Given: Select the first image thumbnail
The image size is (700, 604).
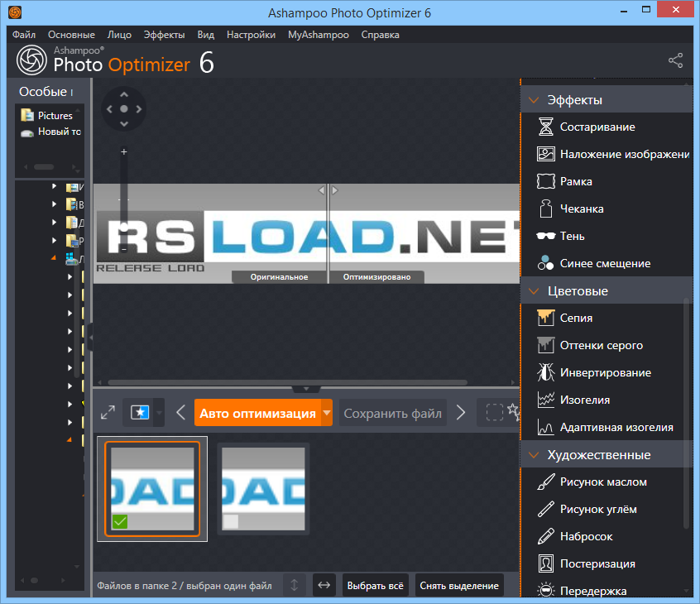Looking at the screenshot, I should point(152,489).
